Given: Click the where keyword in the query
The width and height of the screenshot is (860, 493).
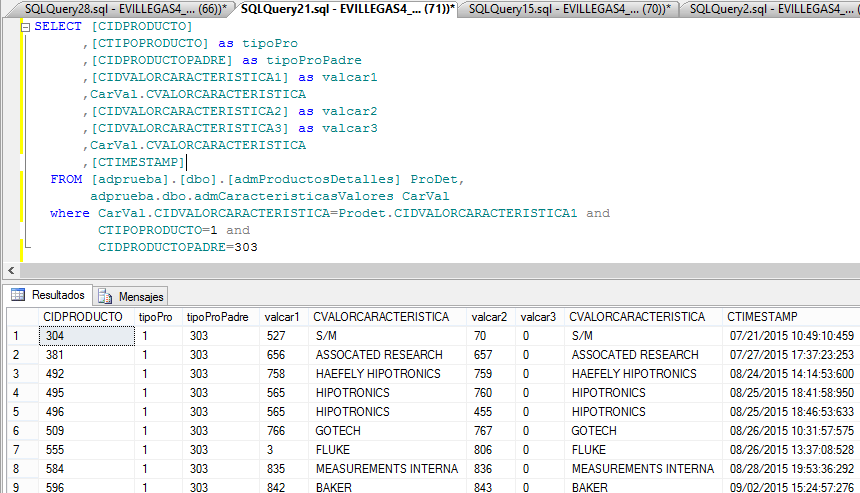Looking at the screenshot, I should point(70,213).
